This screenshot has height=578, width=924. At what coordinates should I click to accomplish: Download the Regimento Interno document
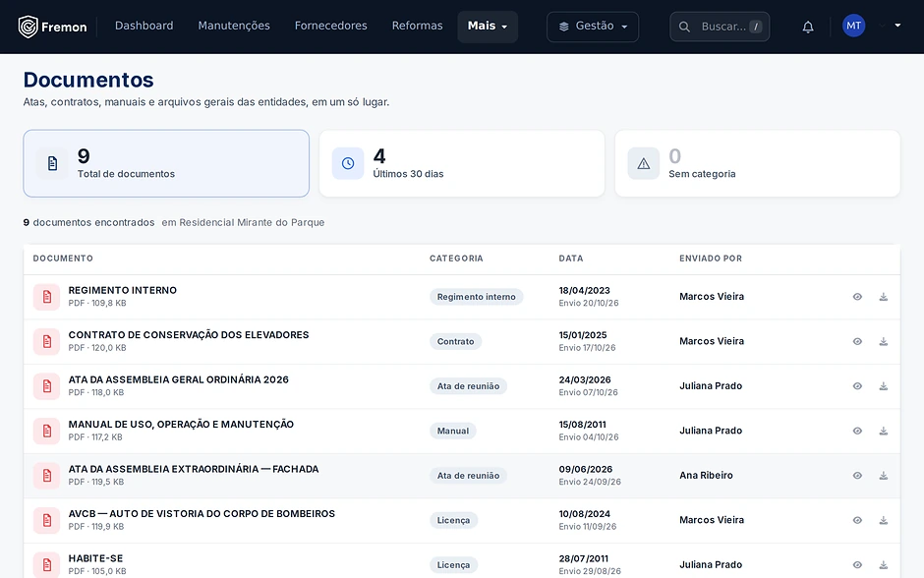[884, 297]
